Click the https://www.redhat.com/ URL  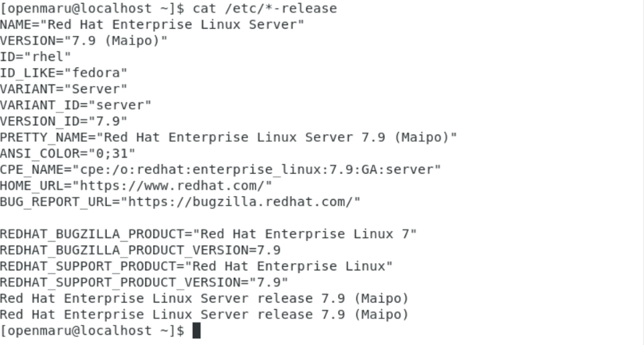[x=172, y=185]
